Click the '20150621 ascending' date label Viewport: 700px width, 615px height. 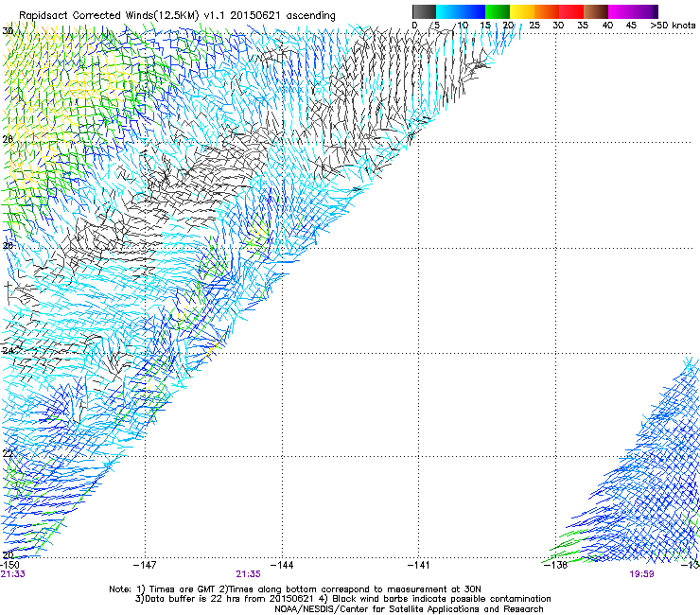tap(283, 15)
